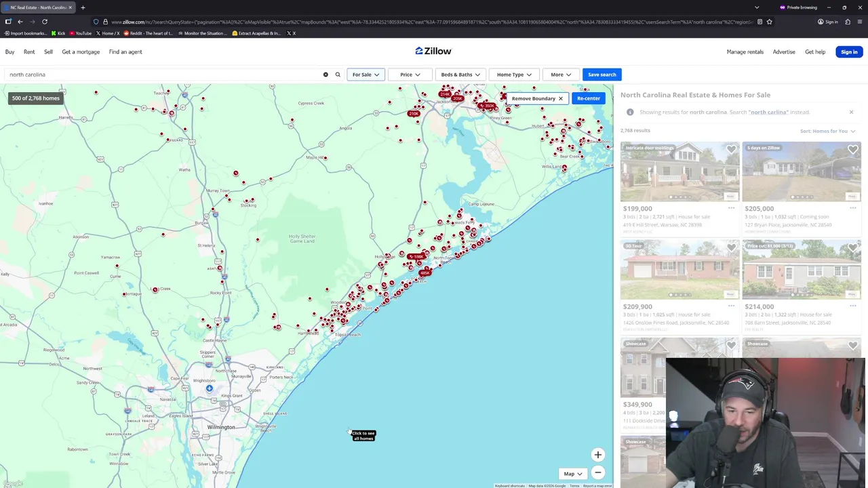Screen dimensions: 868x488
Task: Change Sort: Homes for You order
Action: click(x=827, y=131)
